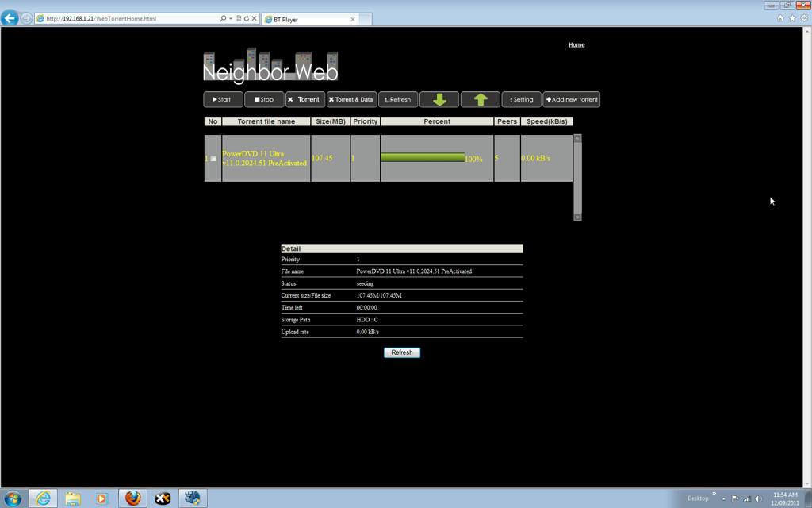Click the 107.45M/107.45M size value
This screenshot has width=812, height=508.
pos(379,295)
